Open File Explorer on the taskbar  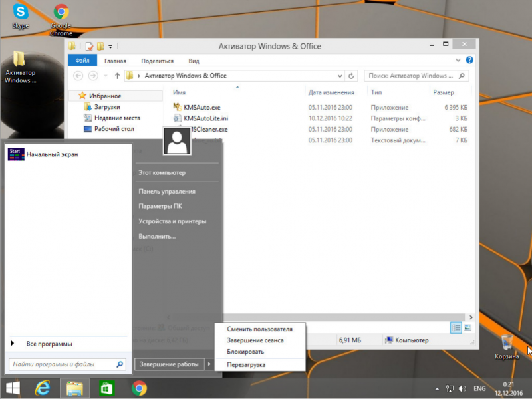[x=74, y=388]
